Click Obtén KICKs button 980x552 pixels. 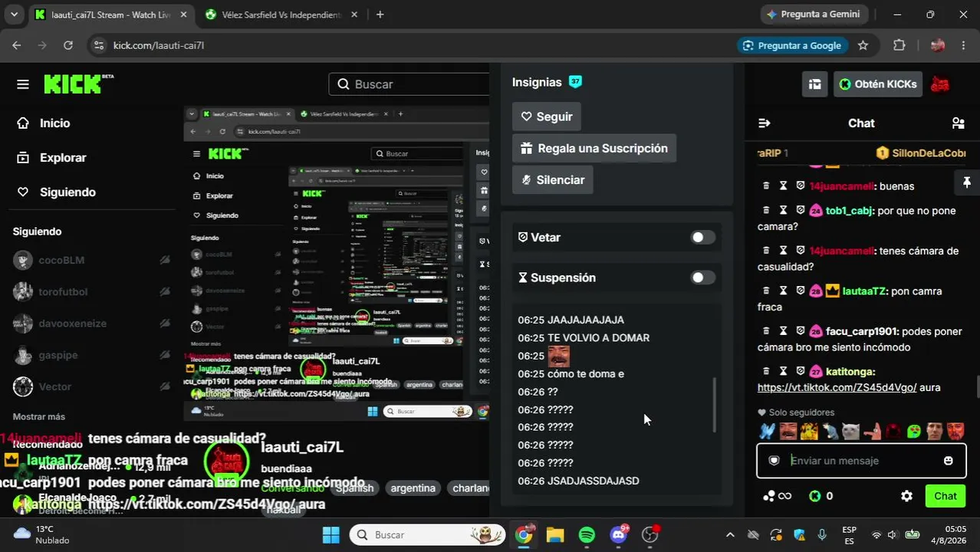coord(878,84)
